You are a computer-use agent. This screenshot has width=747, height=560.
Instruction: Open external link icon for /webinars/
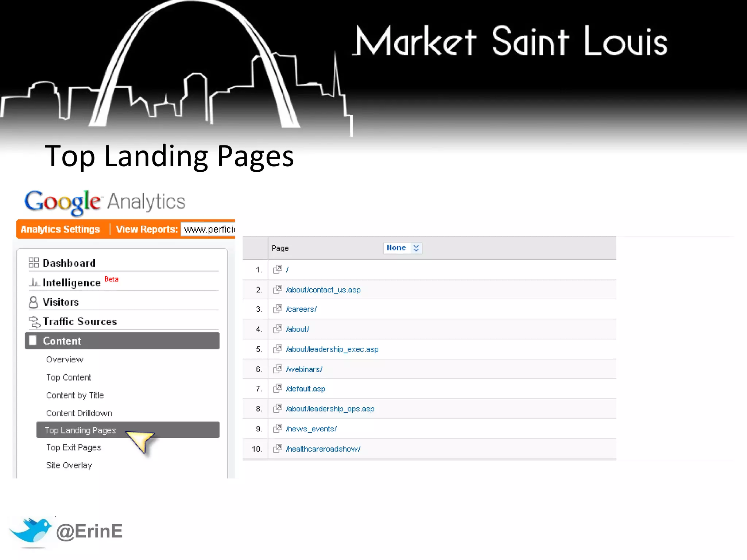[278, 369]
